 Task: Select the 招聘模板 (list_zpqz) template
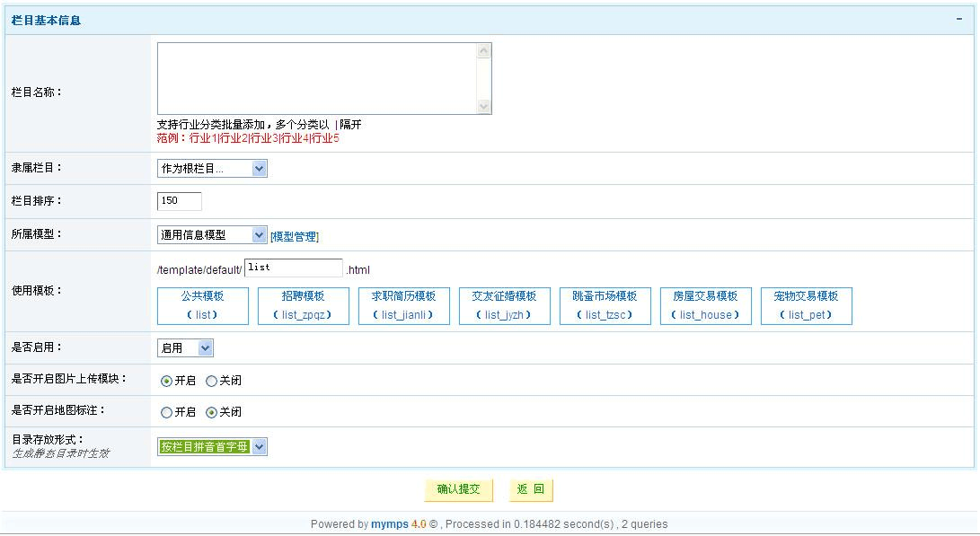303,306
